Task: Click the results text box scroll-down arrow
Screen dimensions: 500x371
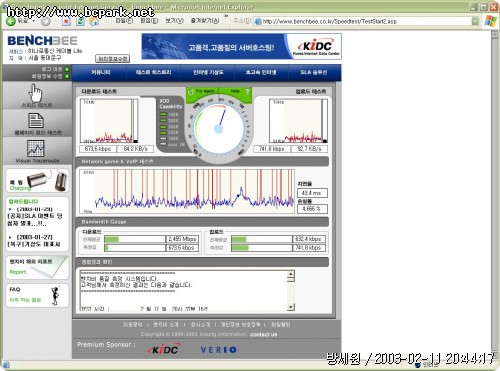Action: point(291,307)
